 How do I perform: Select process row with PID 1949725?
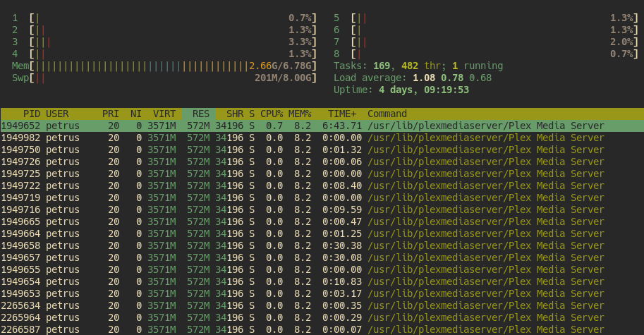(322, 173)
